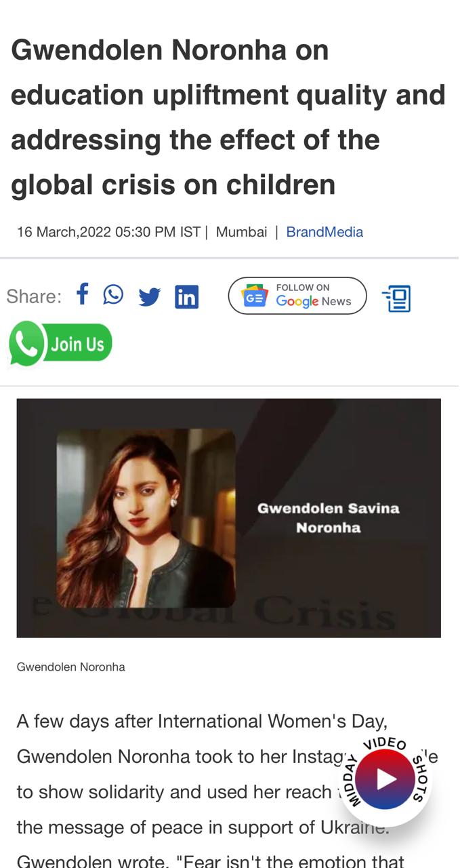The width and height of the screenshot is (460, 868).
Task: Click the Share label
Action: click(34, 296)
